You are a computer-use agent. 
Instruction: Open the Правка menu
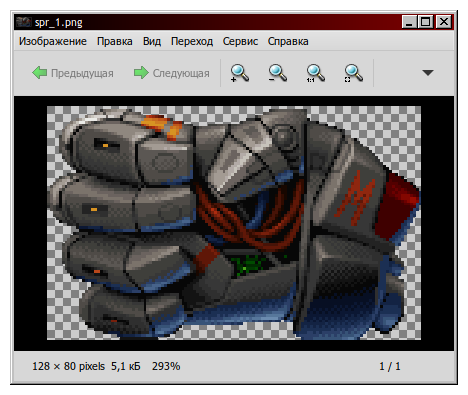tap(115, 41)
